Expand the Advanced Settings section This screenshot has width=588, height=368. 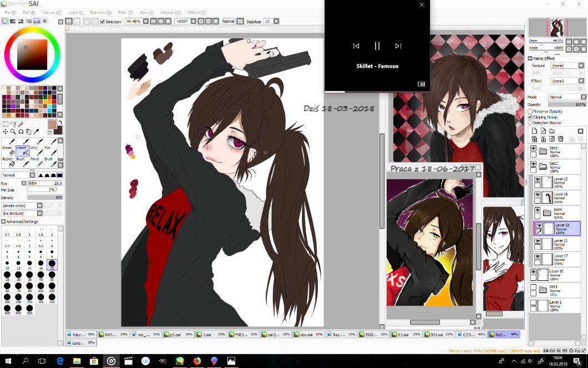click(x=4, y=221)
